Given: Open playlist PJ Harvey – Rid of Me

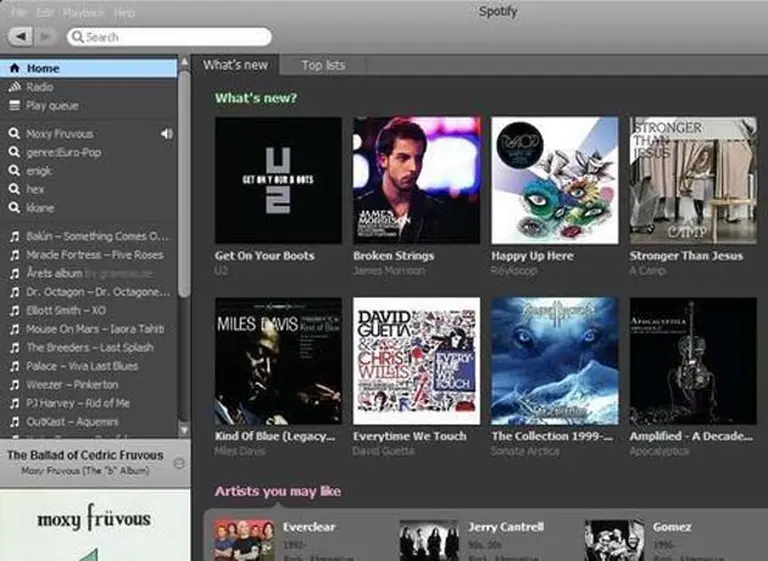Looking at the screenshot, I should coord(89,403).
